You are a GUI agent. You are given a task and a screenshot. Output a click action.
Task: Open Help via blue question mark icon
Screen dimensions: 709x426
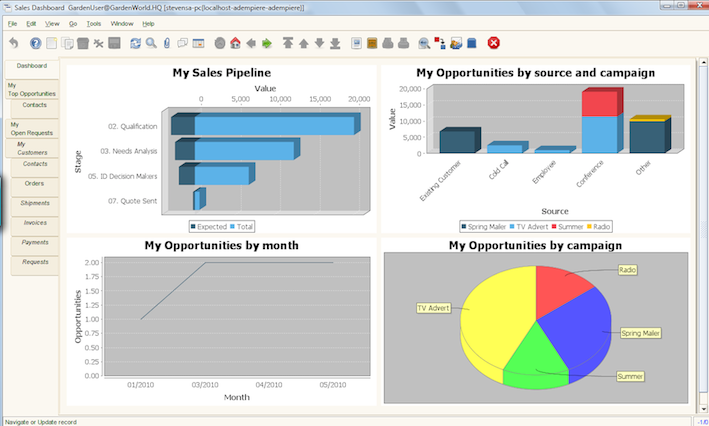[x=36, y=43]
